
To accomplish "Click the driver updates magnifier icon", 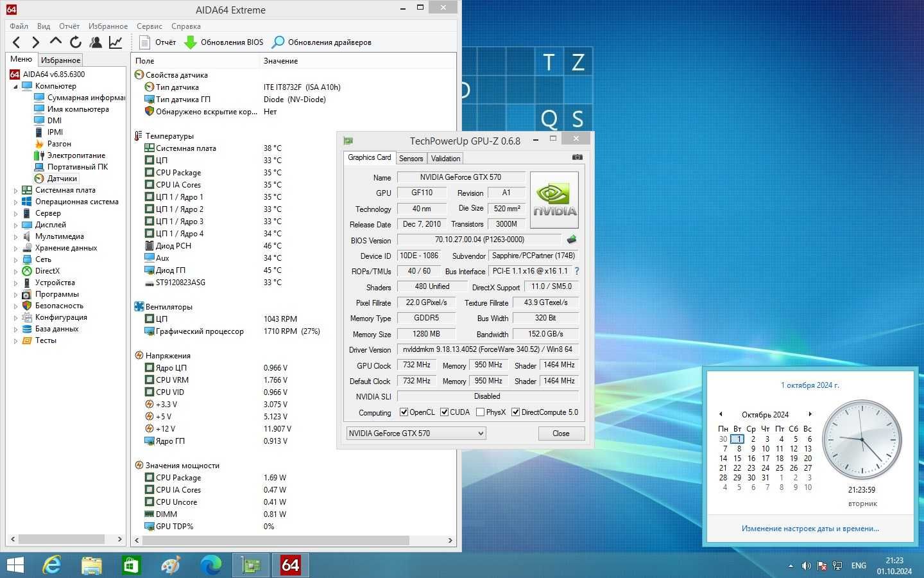I will [278, 42].
